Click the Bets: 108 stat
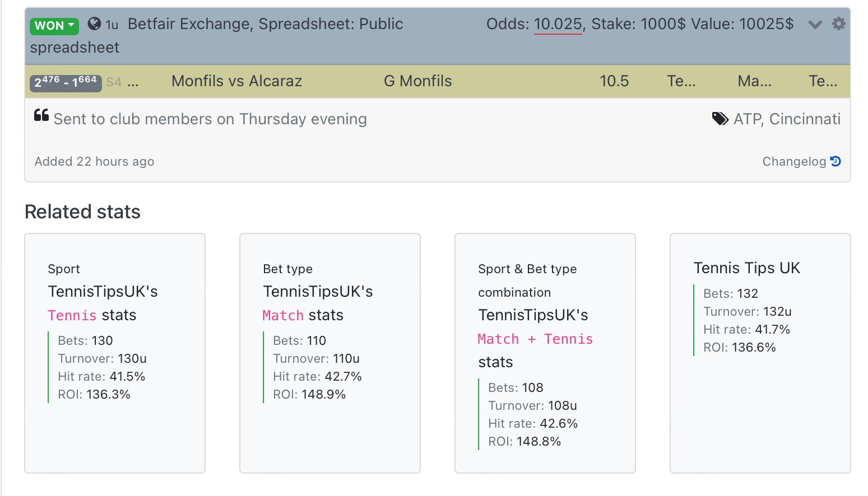 coord(516,387)
